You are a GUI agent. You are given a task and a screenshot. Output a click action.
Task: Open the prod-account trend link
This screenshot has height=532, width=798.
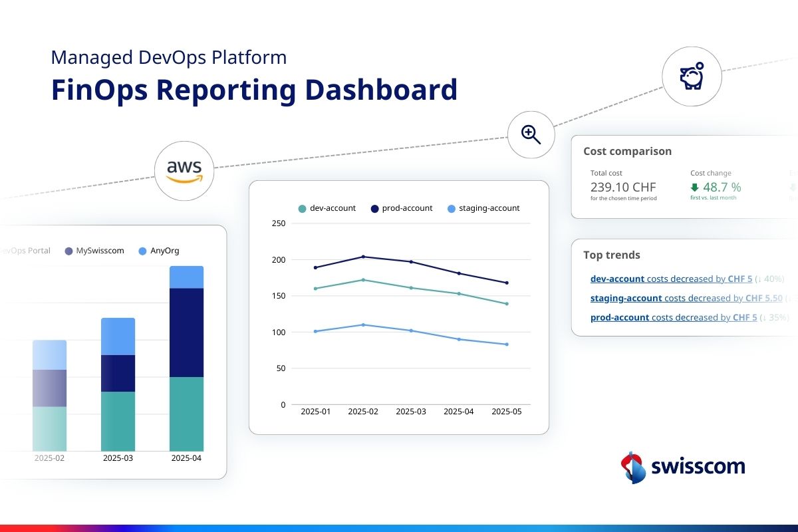coord(620,318)
